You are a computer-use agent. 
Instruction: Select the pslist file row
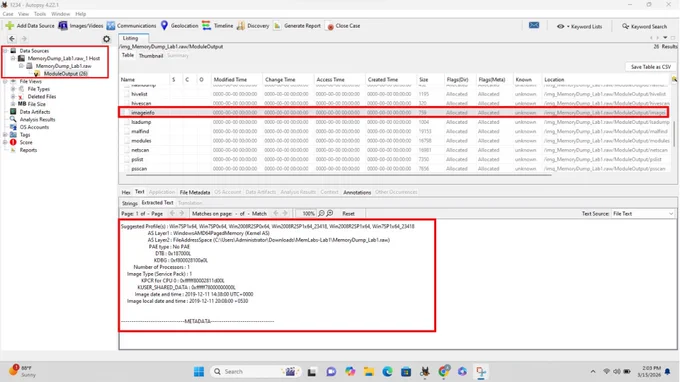394,159
